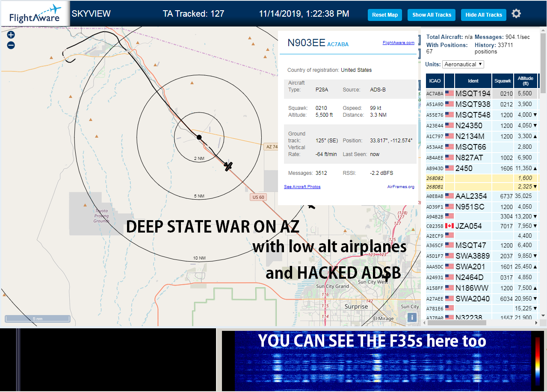Screen dimensions: 547x392
Task: Zoom out on the map
Action: coord(11,45)
